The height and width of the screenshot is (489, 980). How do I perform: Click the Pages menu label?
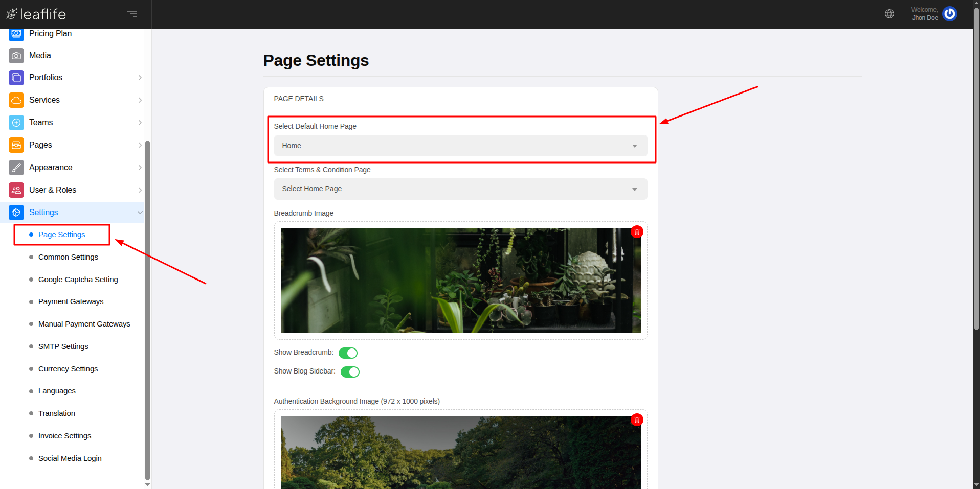click(x=40, y=145)
